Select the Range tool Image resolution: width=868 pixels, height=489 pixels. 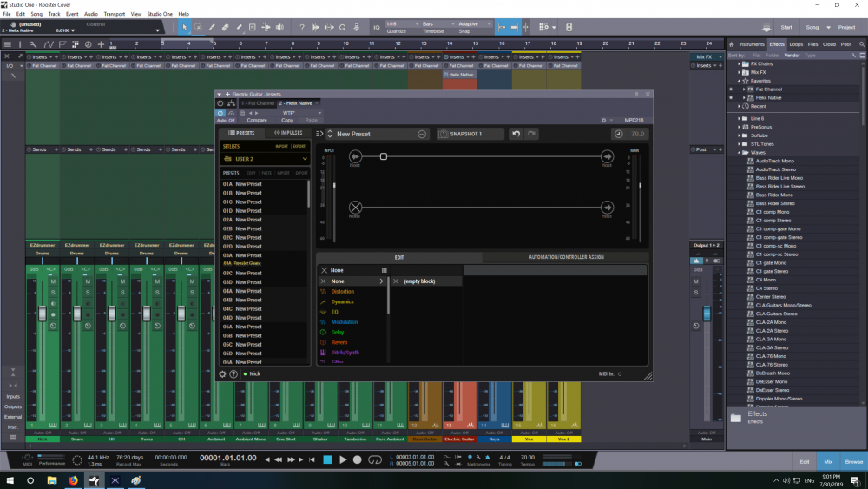tap(198, 27)
